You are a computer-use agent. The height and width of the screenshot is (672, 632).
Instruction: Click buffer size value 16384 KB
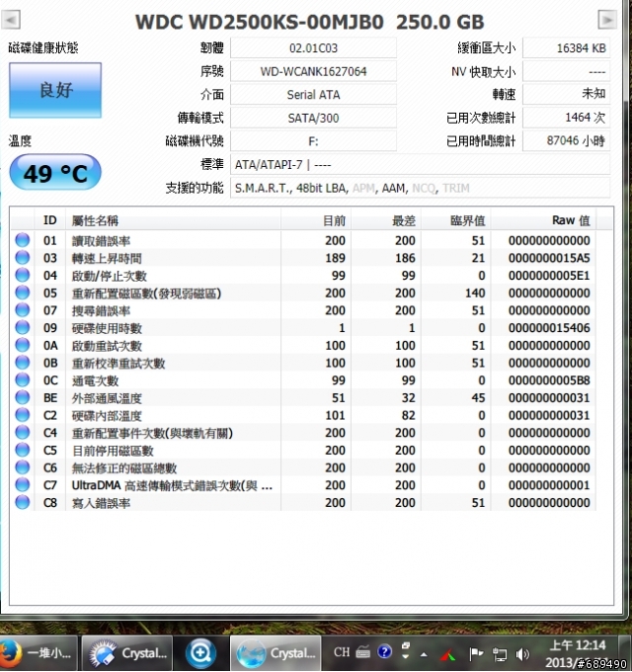tap(567, 48)
